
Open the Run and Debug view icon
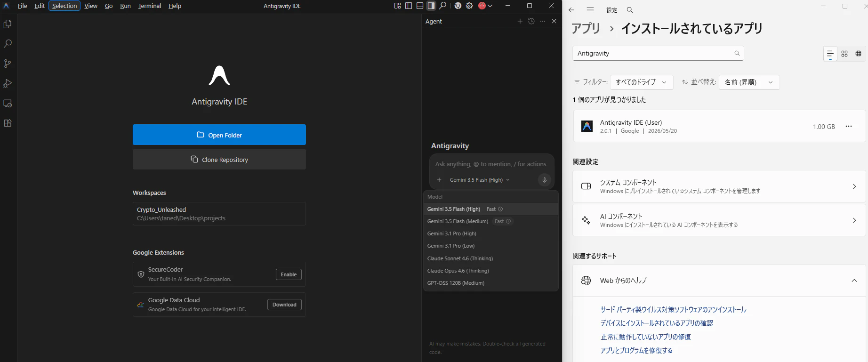point(8,83)
